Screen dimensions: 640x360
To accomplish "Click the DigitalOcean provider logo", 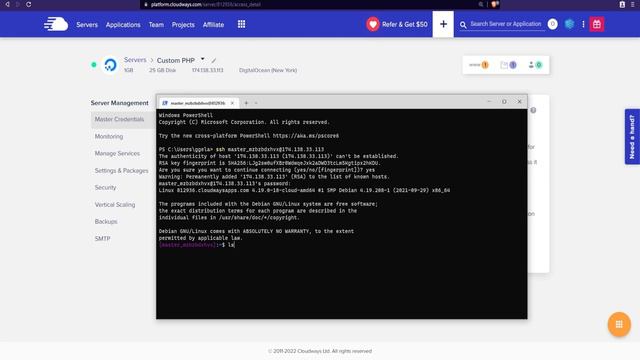I will (110, 65).
